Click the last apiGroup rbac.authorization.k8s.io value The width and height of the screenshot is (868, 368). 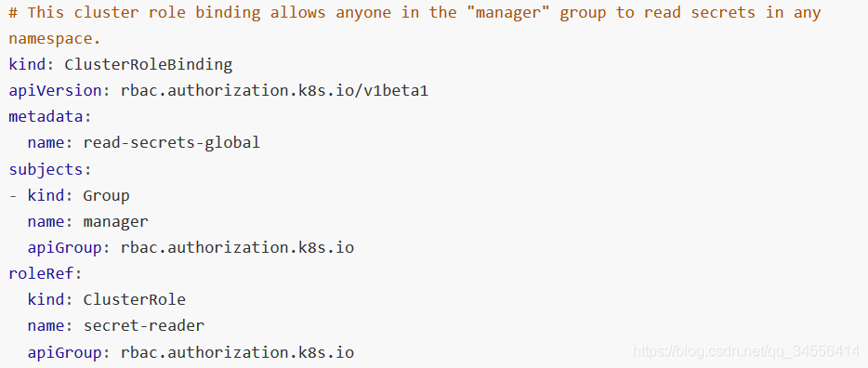coord(237,352)
